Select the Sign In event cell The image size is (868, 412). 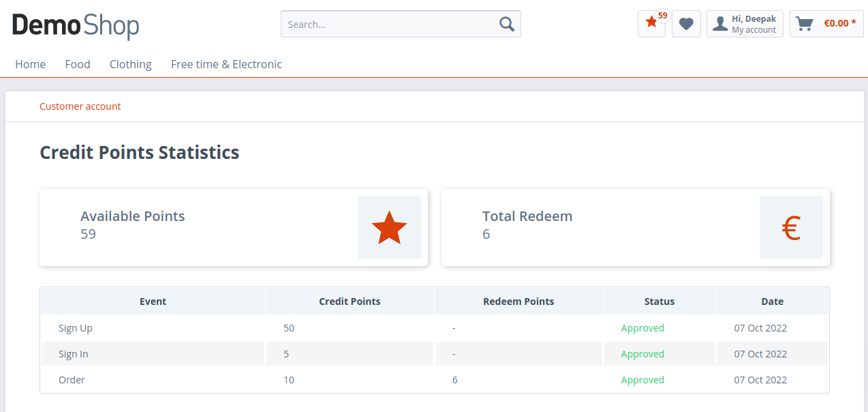coord(153,354)
